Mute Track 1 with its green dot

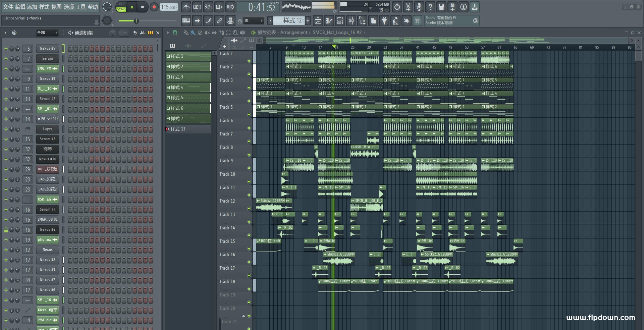pyautogui.click(x=249, y=61)
